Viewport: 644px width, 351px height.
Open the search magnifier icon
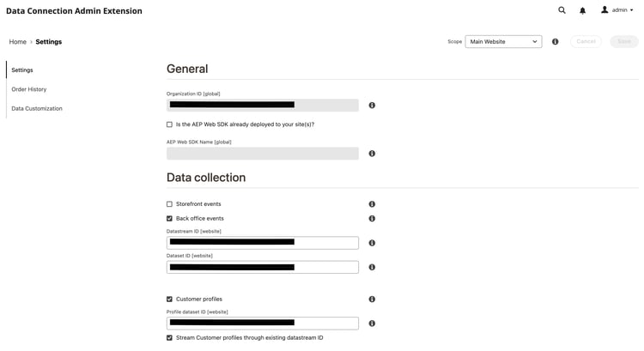coord(562,10)
